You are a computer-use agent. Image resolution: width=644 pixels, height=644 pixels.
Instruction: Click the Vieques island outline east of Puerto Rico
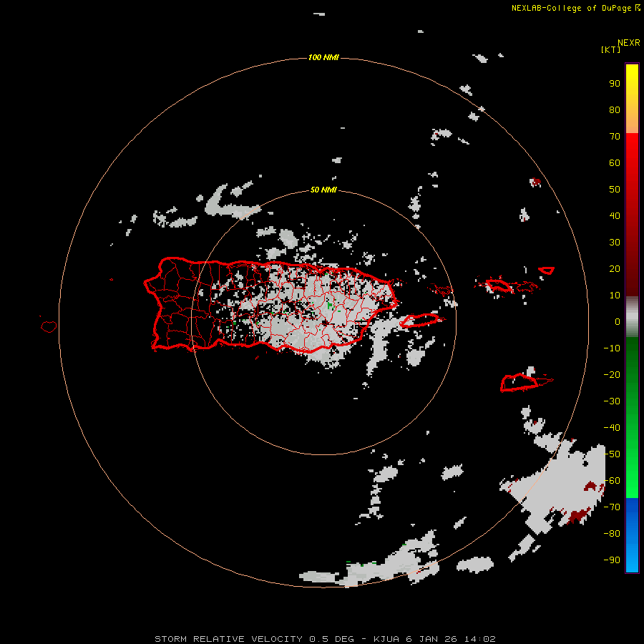419,320
